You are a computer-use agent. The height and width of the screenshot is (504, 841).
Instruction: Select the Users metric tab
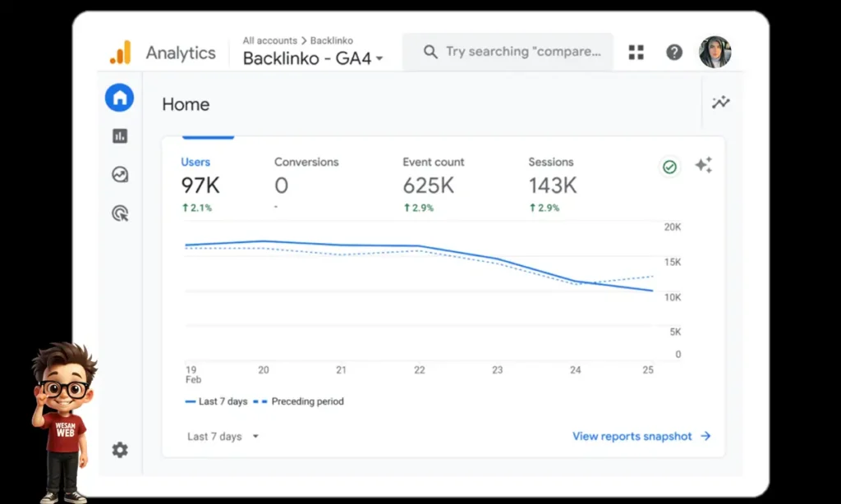tap(195, 163)
